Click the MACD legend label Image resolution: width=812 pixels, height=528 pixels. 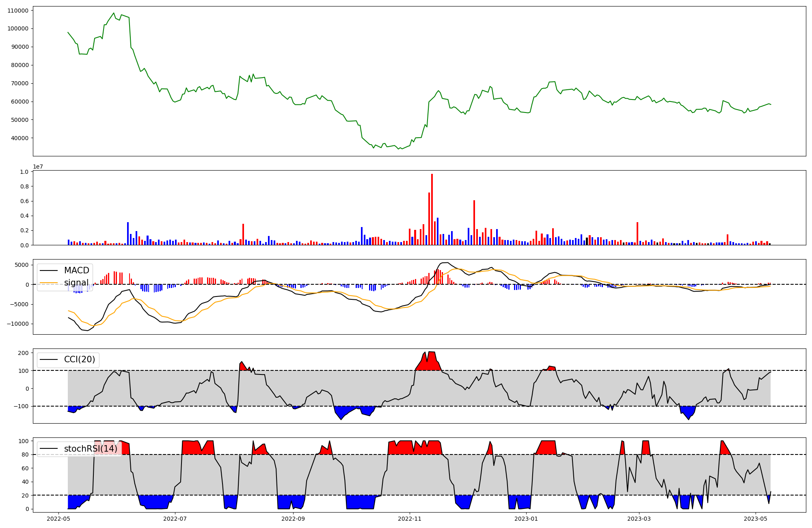point(76,270)
